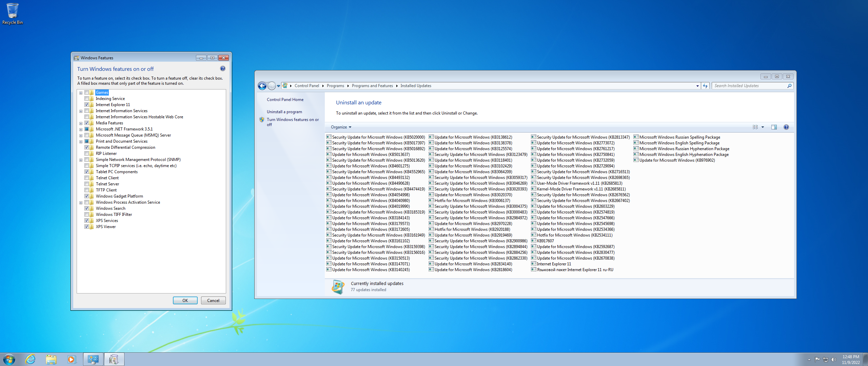Expand Print and Document Services node

pos(81,142)
